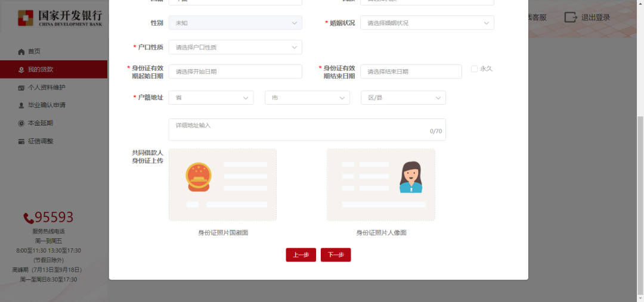Click the 毕业确认申请 person icon

click(21, 105)
